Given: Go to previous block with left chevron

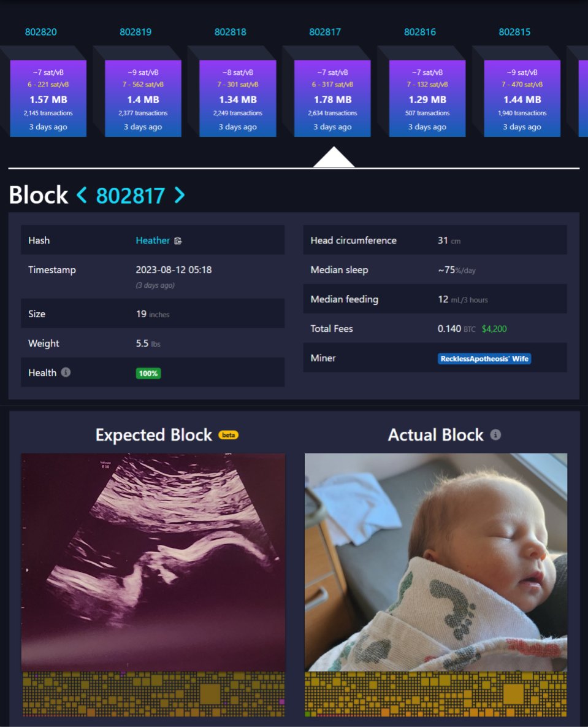Looking at the screenshot, I should tap(82, 195).
